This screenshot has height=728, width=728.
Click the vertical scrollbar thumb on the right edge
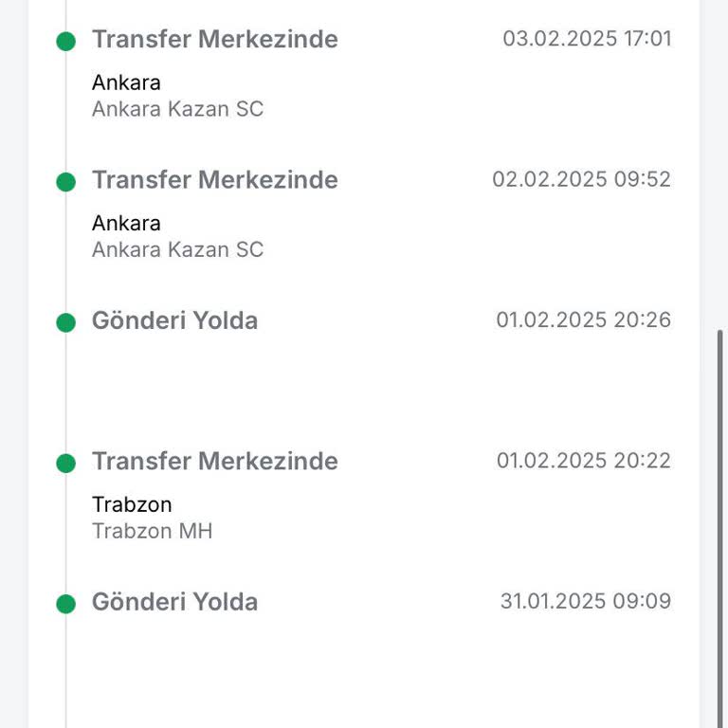[x=721, y=521]
